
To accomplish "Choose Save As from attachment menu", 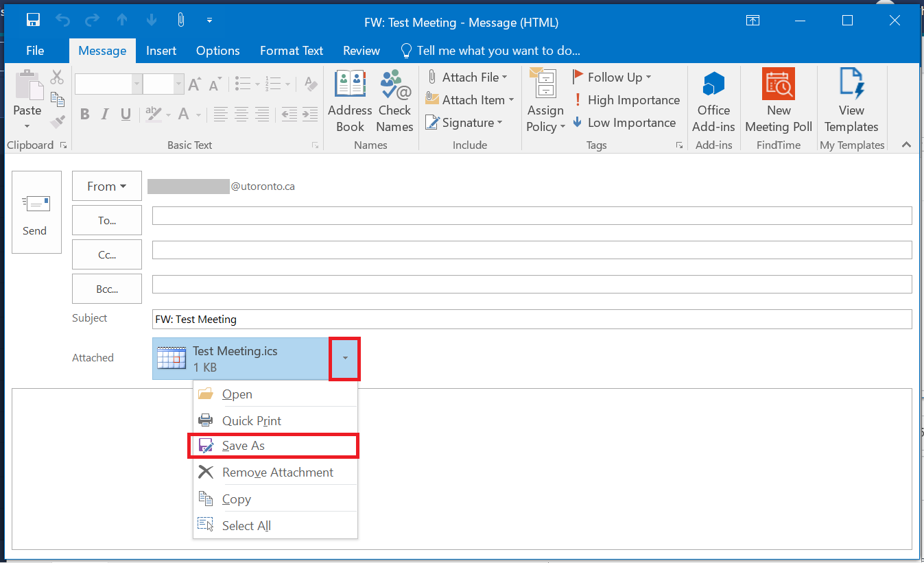I will pyautogui.click(x=275, y=446).
